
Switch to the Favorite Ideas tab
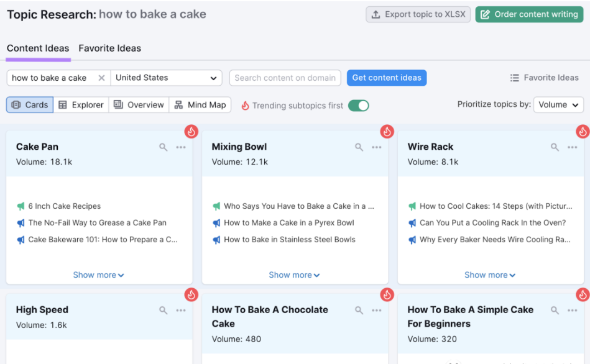coord(109,48)
